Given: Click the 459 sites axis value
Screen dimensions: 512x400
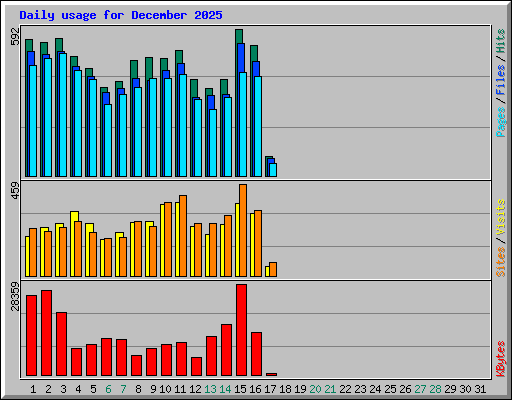Looking at the screenshot, I should (x=15, y=191).
